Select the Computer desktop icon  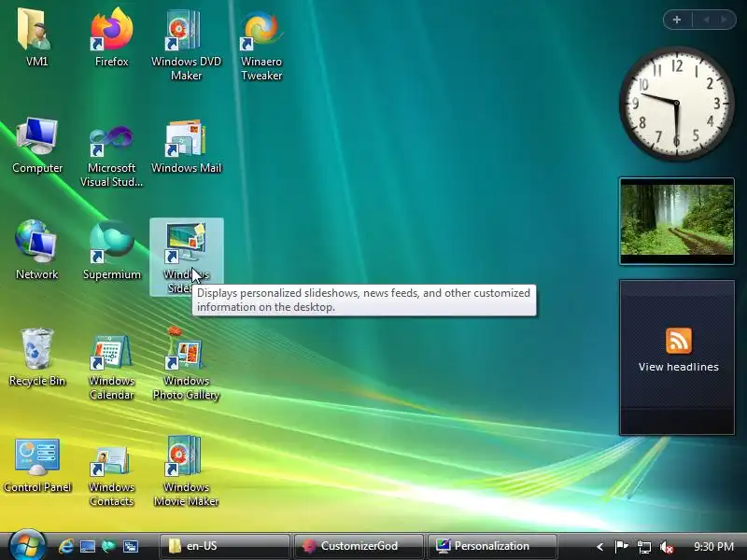37,146
